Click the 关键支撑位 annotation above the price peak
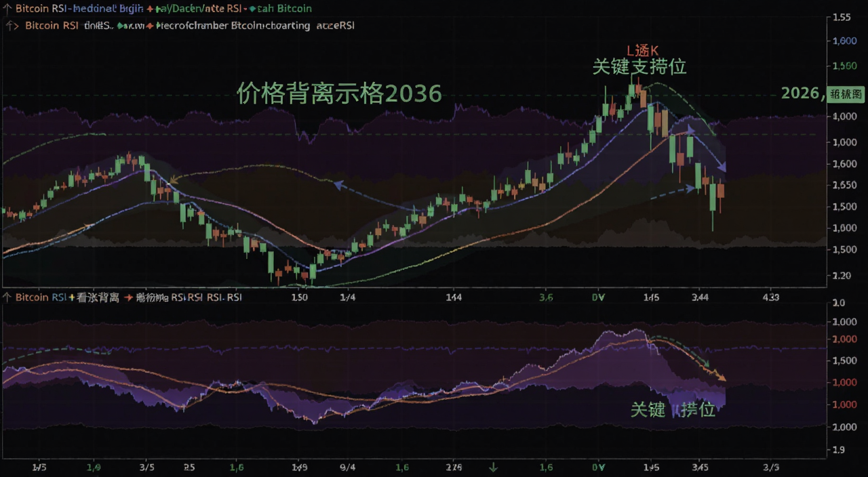This screenshot has width=868, height=477. [x=639, y=66]
